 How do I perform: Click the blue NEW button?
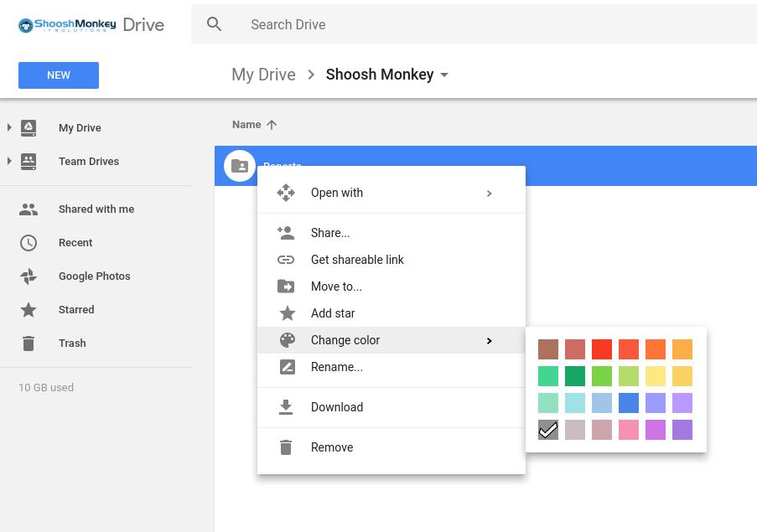coord(59,75)
